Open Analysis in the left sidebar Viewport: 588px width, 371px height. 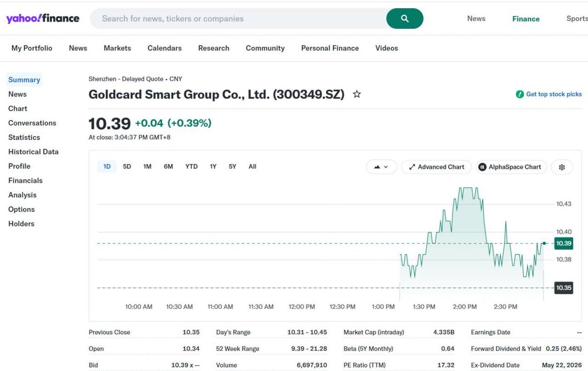click(x=23, y=195)
